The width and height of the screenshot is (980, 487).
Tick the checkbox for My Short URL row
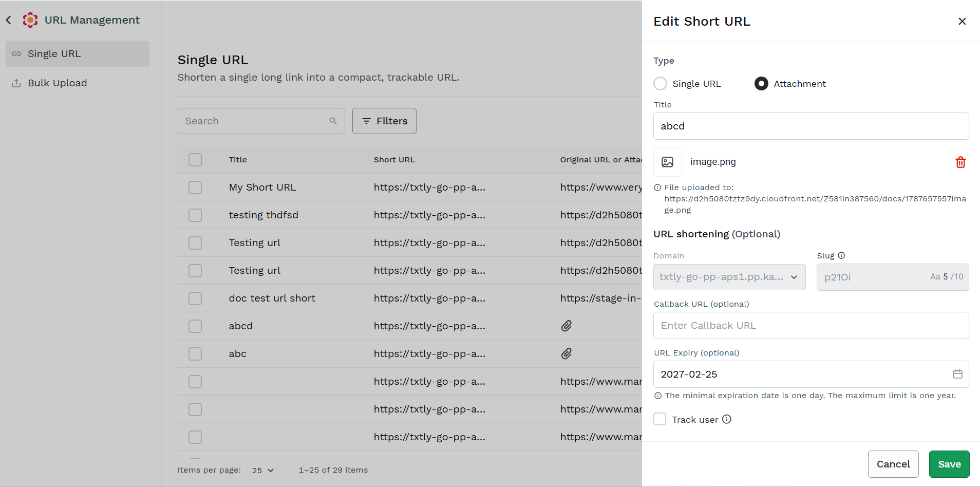click(195, 188)
